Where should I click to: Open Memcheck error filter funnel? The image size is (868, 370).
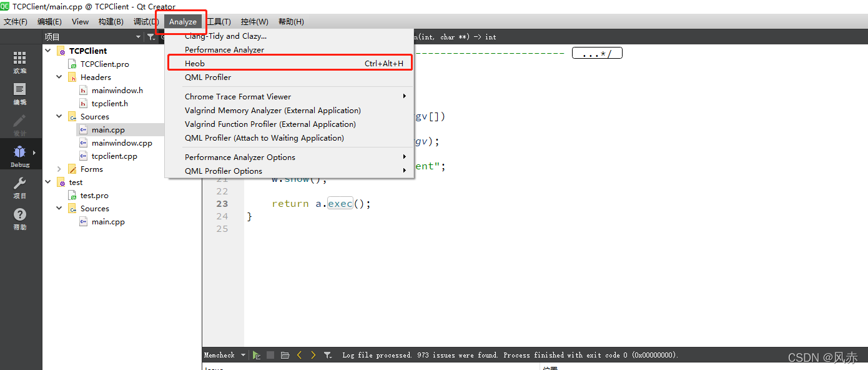328,355
